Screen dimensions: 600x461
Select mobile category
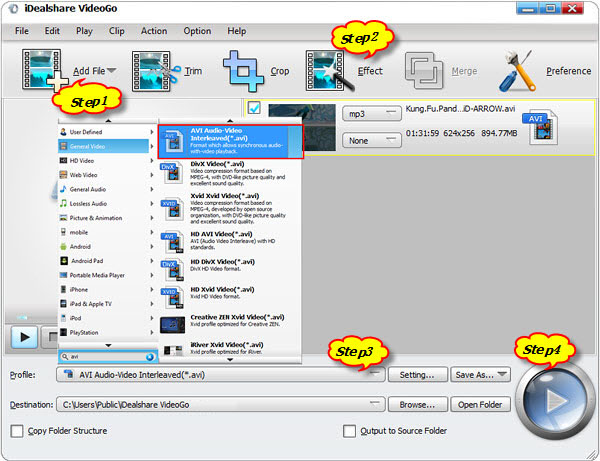[x=106, y=232]
